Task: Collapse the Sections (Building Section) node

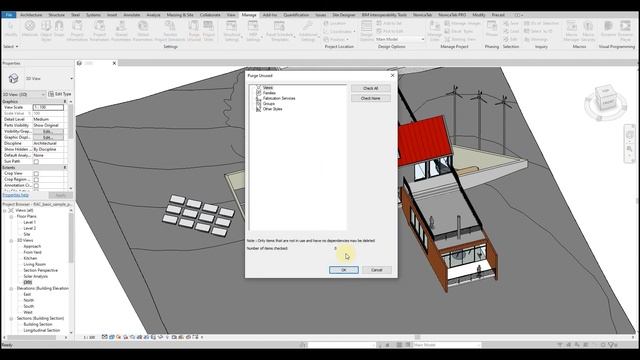Action: click(11, 318)
